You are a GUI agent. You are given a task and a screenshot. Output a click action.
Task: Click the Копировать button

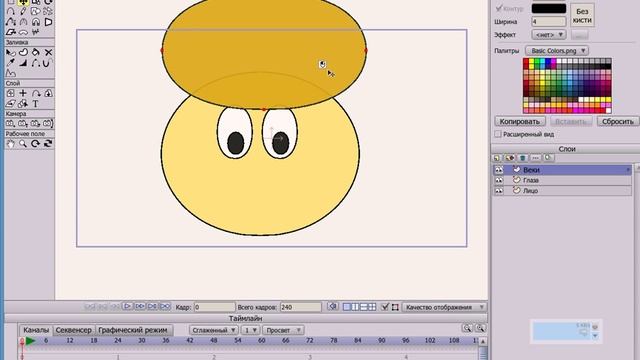(520, 121)
